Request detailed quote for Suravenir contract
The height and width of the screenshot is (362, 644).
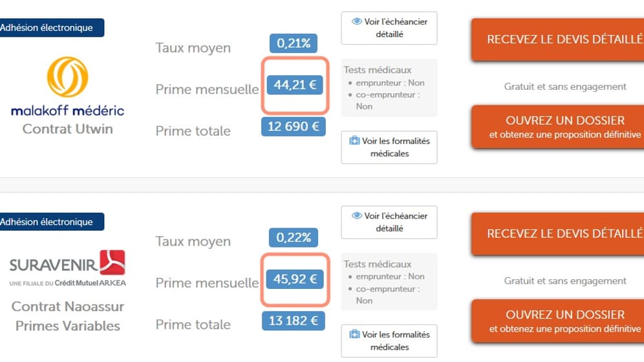[x=558, y=233]
